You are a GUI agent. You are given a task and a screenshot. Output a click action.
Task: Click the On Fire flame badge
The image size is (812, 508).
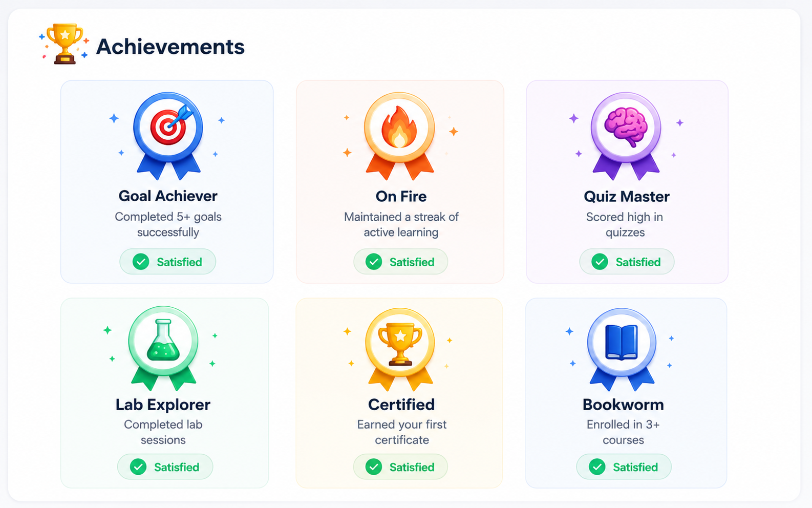[399, 136]
